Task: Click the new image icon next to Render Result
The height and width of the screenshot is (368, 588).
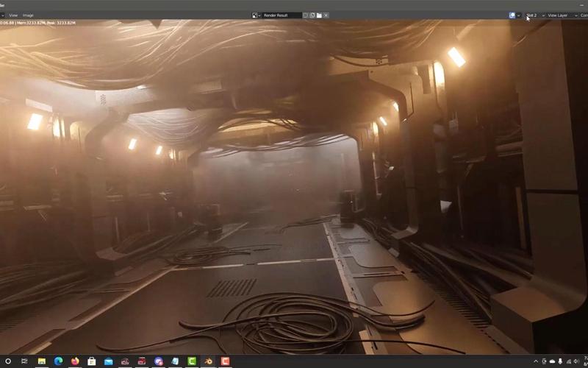Action: (312, 15)
